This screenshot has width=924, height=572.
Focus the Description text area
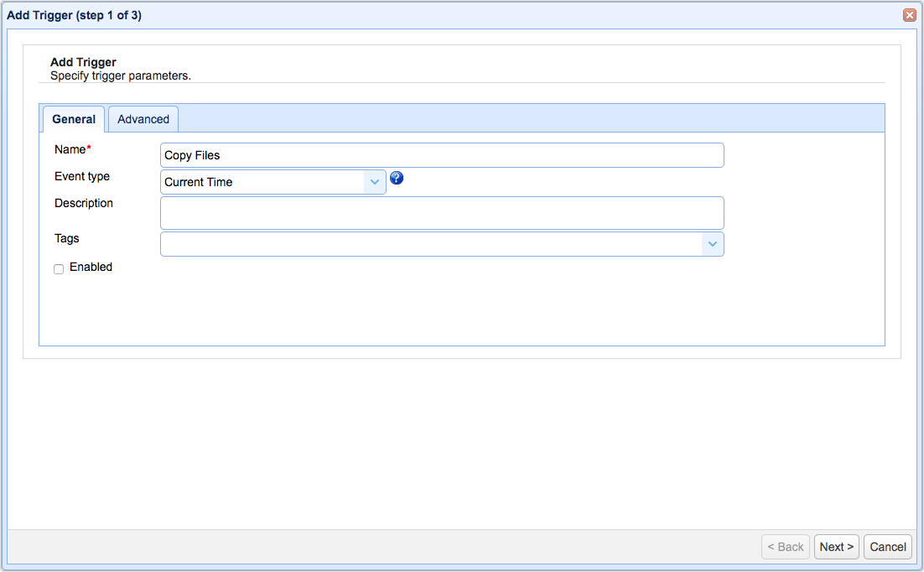(442, 213)
